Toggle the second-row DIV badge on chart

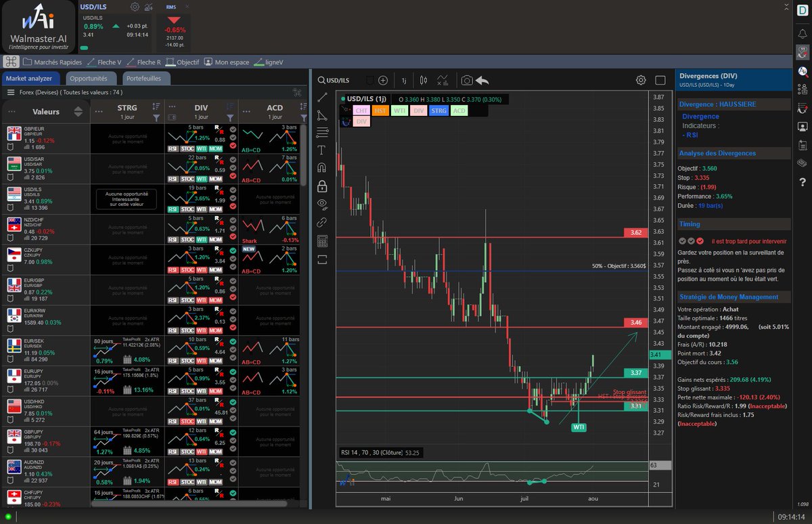pyautogui.click(x=362, y=122)
